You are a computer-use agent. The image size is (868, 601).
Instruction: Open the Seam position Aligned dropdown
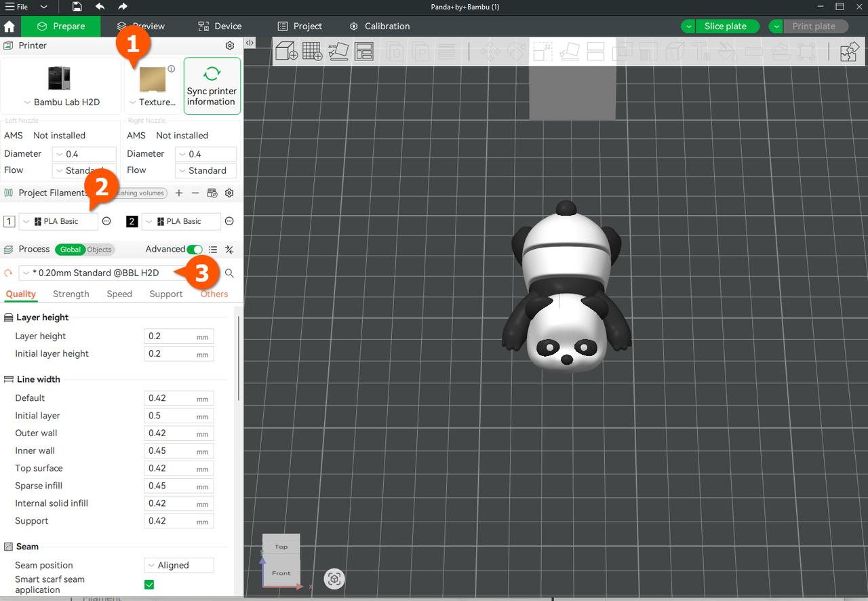179,565
